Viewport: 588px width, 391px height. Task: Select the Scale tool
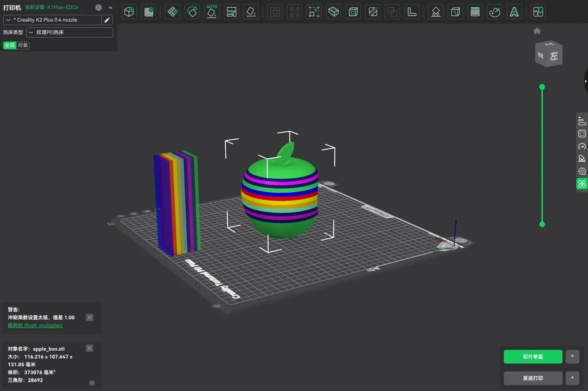314,12
